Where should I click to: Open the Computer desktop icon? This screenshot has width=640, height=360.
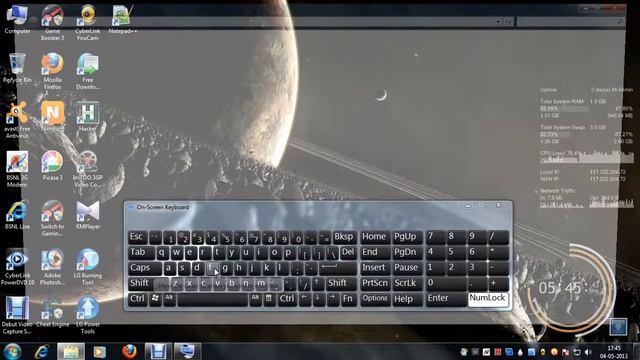pos(18,19)
